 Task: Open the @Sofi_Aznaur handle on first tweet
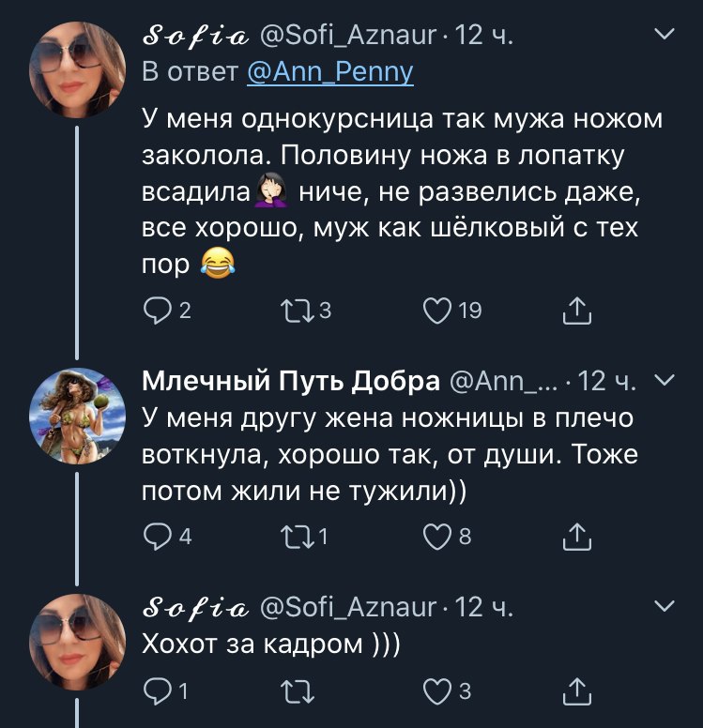click(347, 37)
